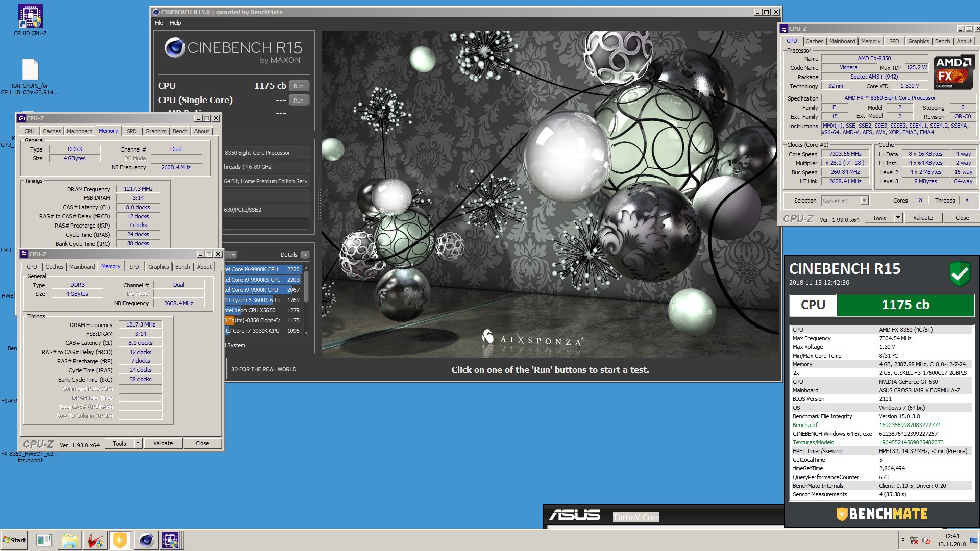980x551 pixels.
Task: Open Tools dropdown arrow in lower-left CPU-Z window
Action: tap(138, 443)
